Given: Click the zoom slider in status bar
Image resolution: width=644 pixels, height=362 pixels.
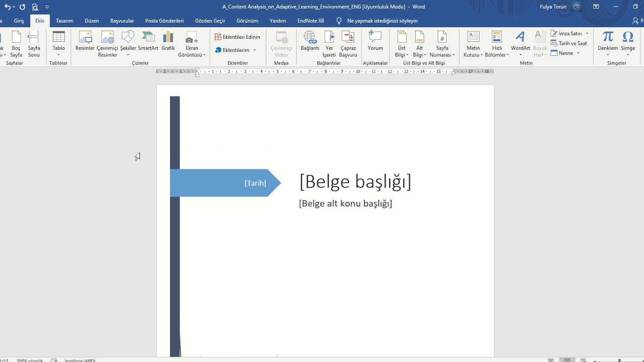Looking at the screenshot, I should tap(619, 360).
